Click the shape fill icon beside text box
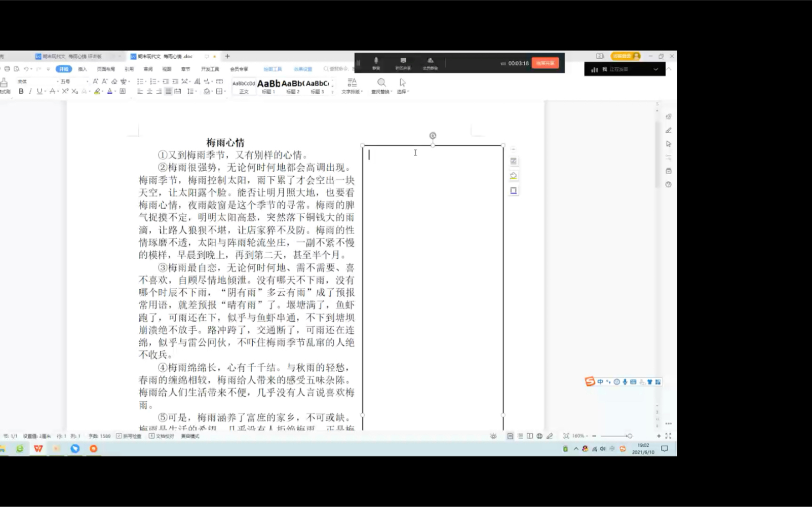This screenshot has width=812, height=507. pos(513,176)
